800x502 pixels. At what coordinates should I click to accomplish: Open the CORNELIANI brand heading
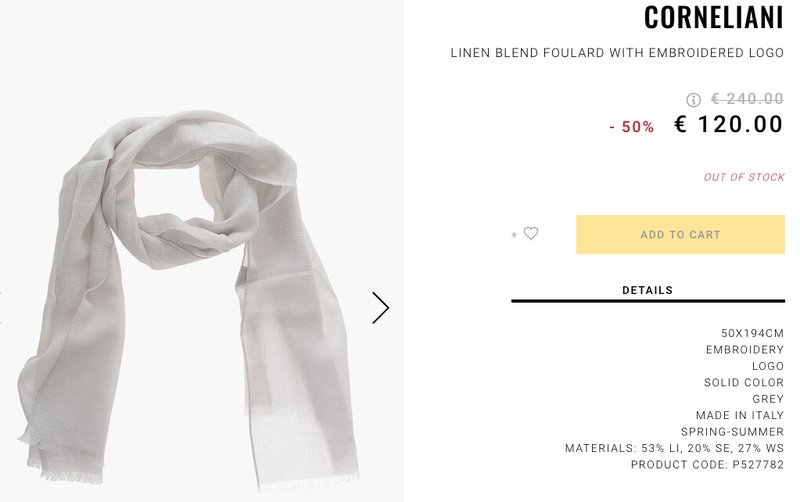tap(714, 17)
